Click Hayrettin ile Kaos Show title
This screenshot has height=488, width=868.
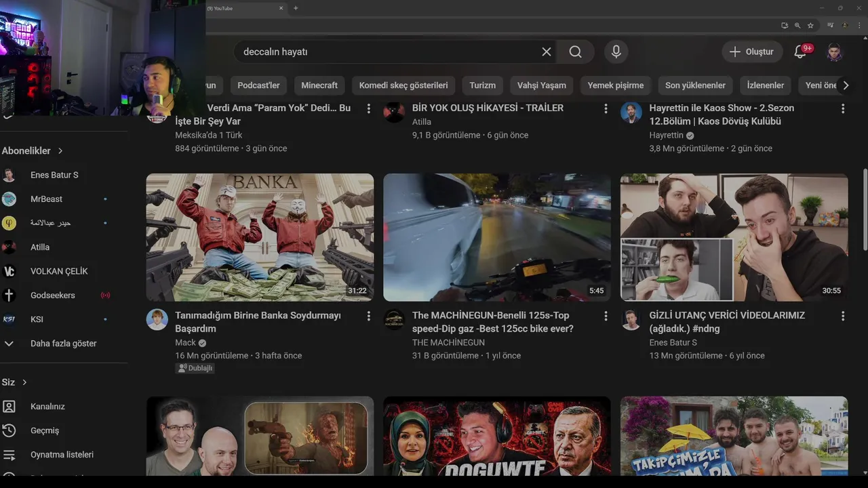[722, 115]
